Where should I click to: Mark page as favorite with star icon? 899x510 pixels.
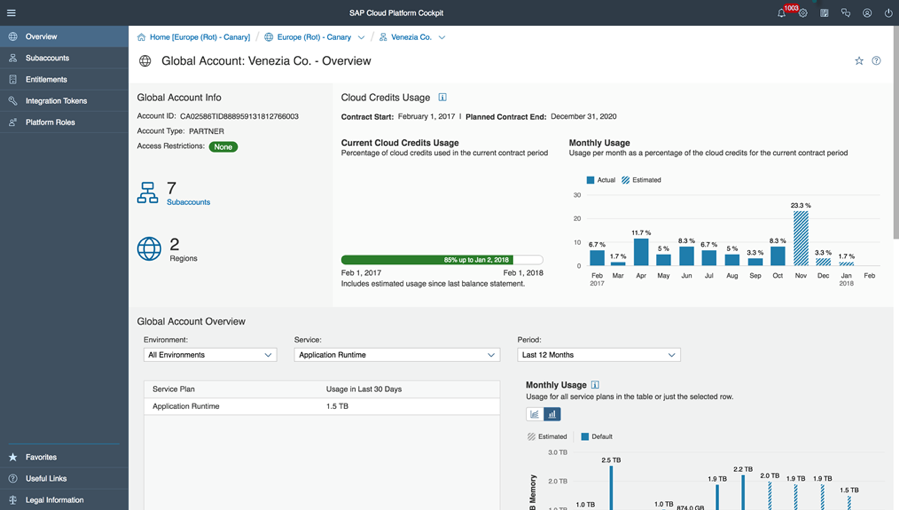pos(859,61)
